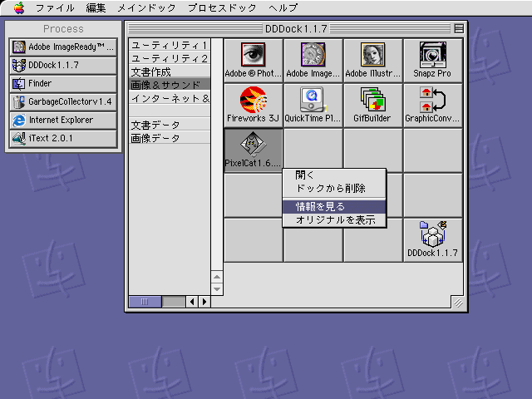Screen dimensions: 532x399
Task: Open Fireworks 3J icon
Action: pyautogui.click(x=253, y=106)
